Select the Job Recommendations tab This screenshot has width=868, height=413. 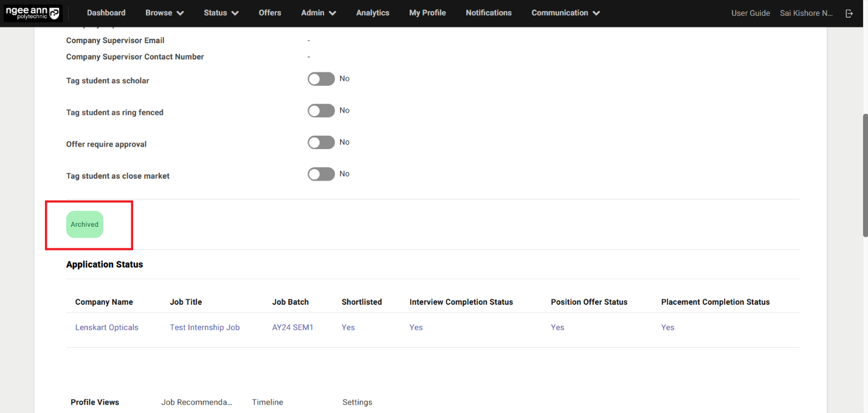pyautogui.click(x=196, y=402)
